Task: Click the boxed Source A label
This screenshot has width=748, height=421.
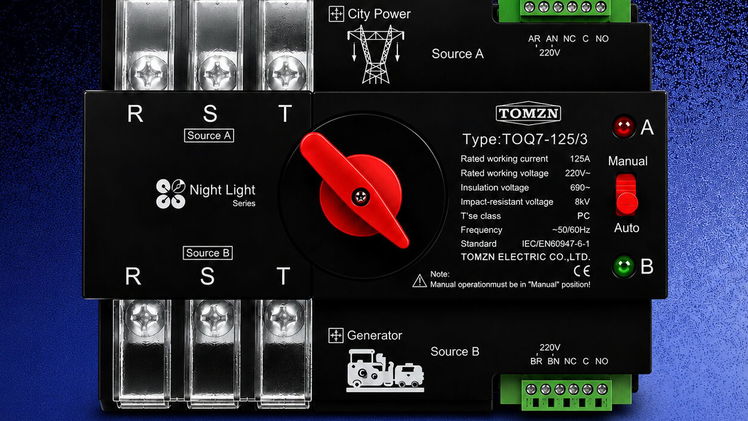Action: (209, 135)
